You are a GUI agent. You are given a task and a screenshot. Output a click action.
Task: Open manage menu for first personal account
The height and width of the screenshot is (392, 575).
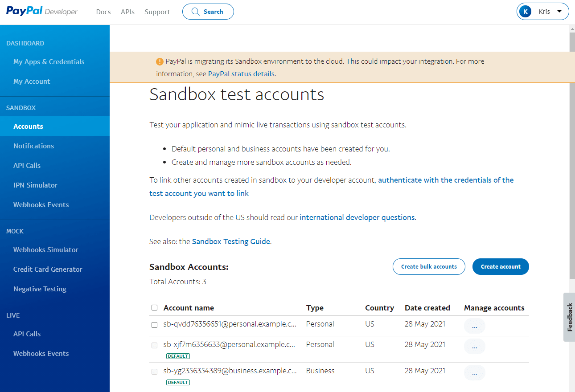[x=474, y=326]
